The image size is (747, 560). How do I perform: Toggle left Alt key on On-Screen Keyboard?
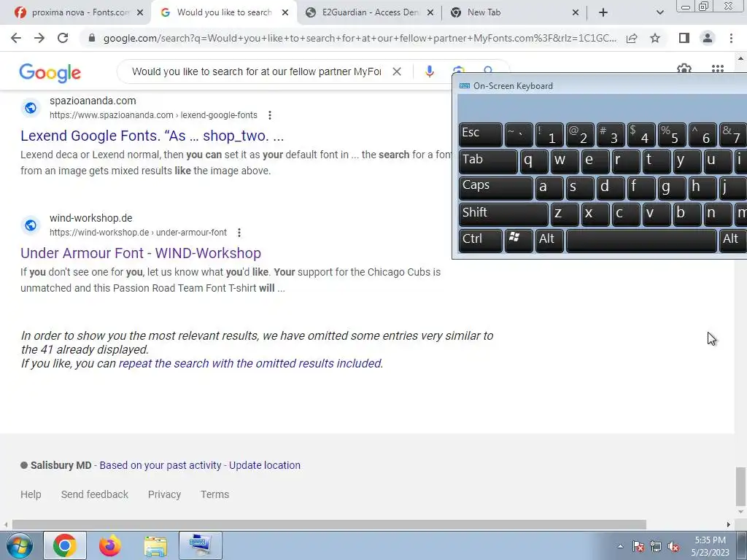click(549, 241)
